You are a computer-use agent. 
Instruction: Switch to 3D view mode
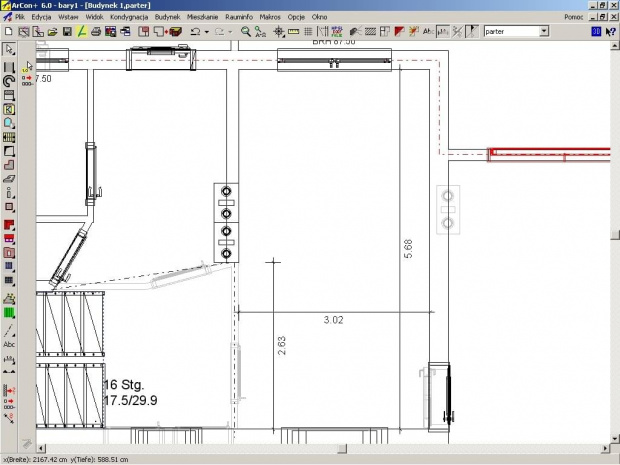(595, 31)
